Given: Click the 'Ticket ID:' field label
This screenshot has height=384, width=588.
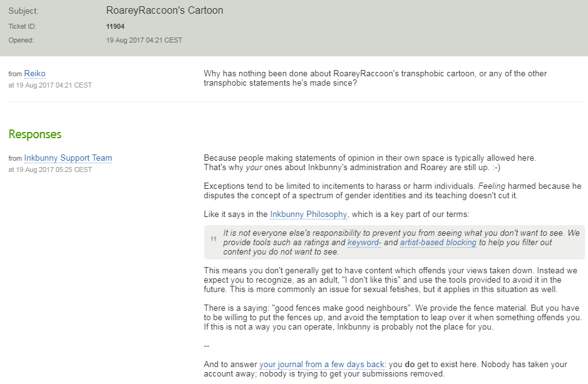Looking at the screenshot, I should click(23, 27).
